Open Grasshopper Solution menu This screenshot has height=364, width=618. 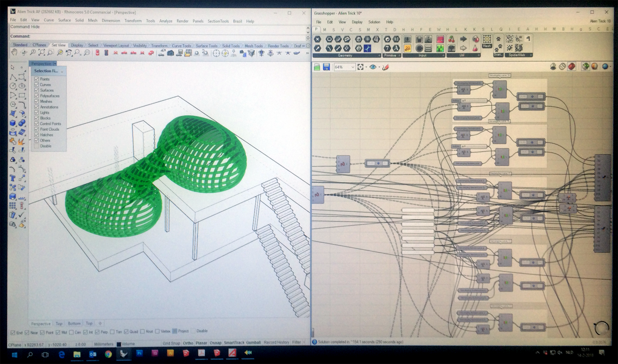374,22
